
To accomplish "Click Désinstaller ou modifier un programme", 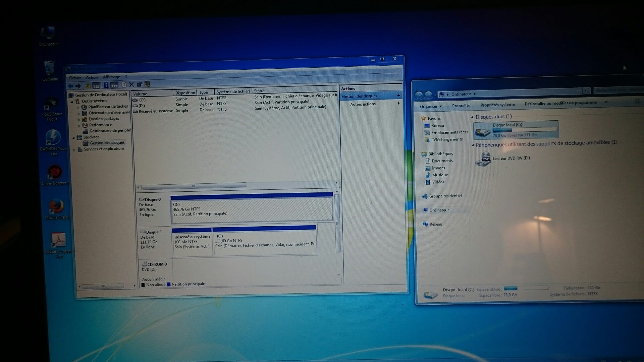I will coord(560,103).
